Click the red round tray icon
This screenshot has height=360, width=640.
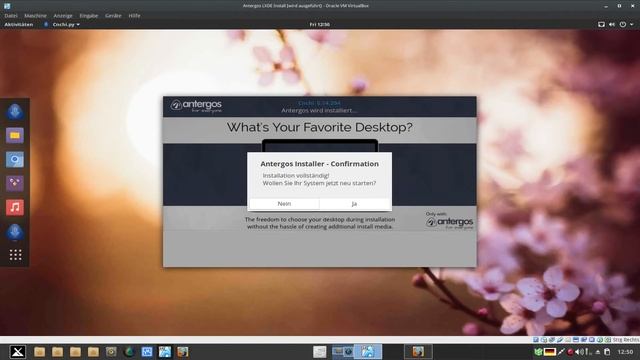570,352
